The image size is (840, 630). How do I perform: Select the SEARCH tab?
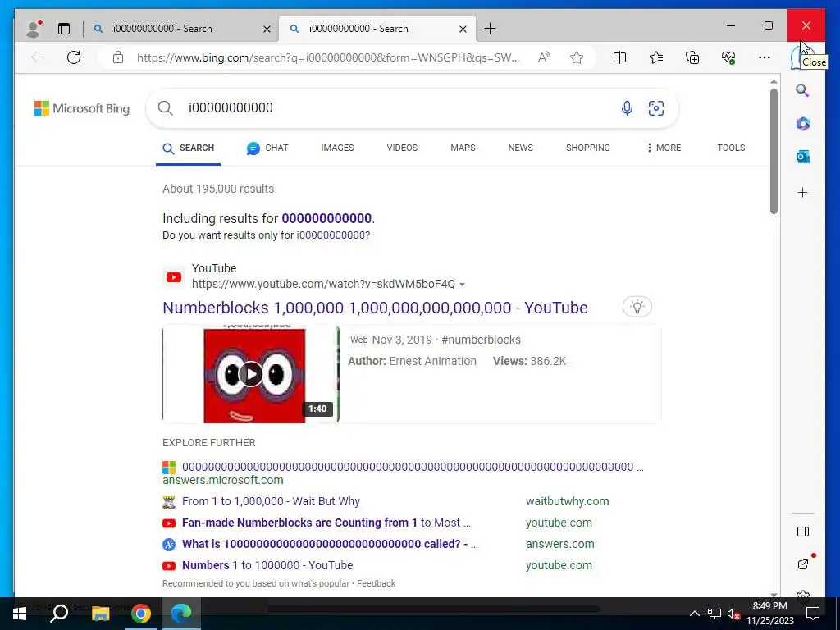[188, 148]
